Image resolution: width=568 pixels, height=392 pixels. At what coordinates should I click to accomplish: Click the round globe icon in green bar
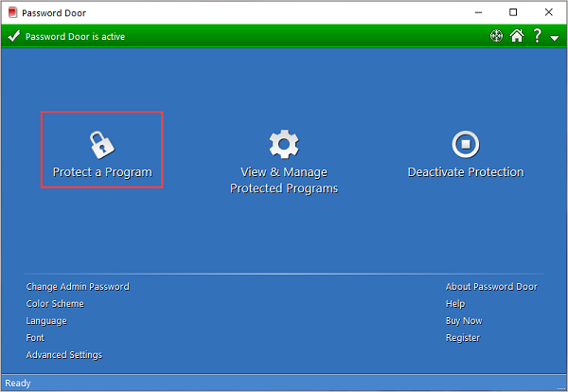click(495, 37)
